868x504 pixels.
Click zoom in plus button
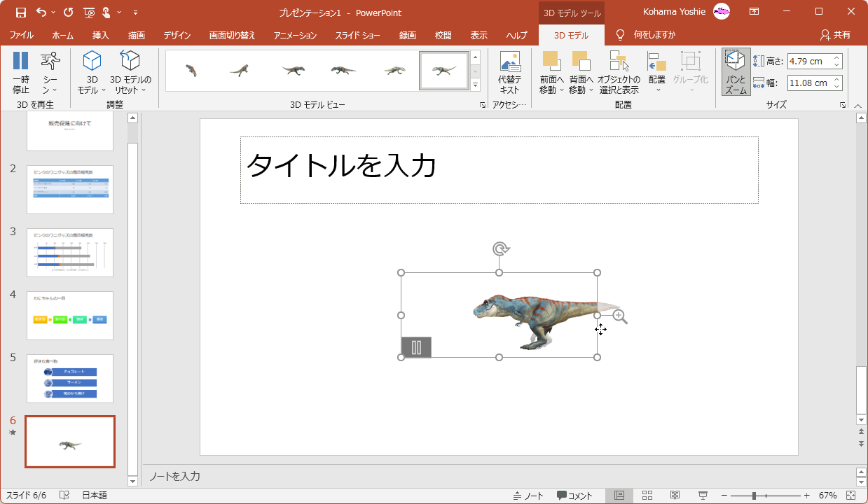point(806,496)
